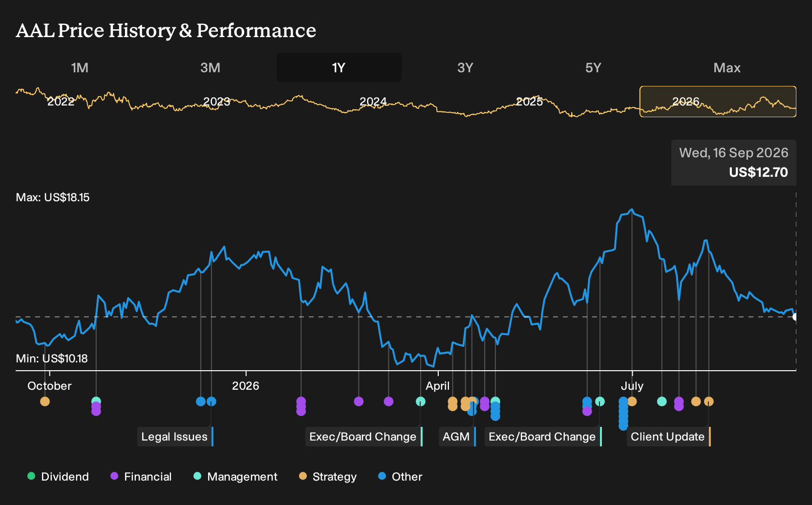Image resolution: width=812 pixels, height=505 pixels.
Task: Switch to the 3M time range
Action: click(x=210, y=67)
